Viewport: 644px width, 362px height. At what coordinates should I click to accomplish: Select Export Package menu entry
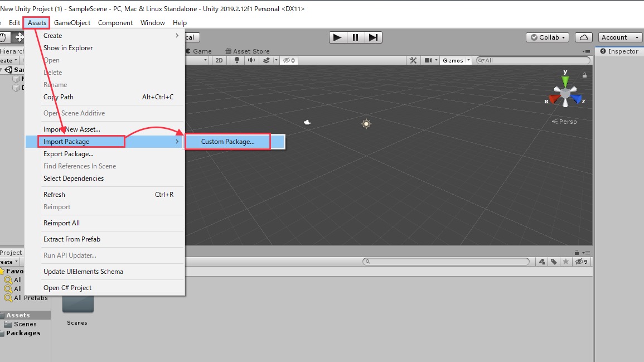coord(69,154)
